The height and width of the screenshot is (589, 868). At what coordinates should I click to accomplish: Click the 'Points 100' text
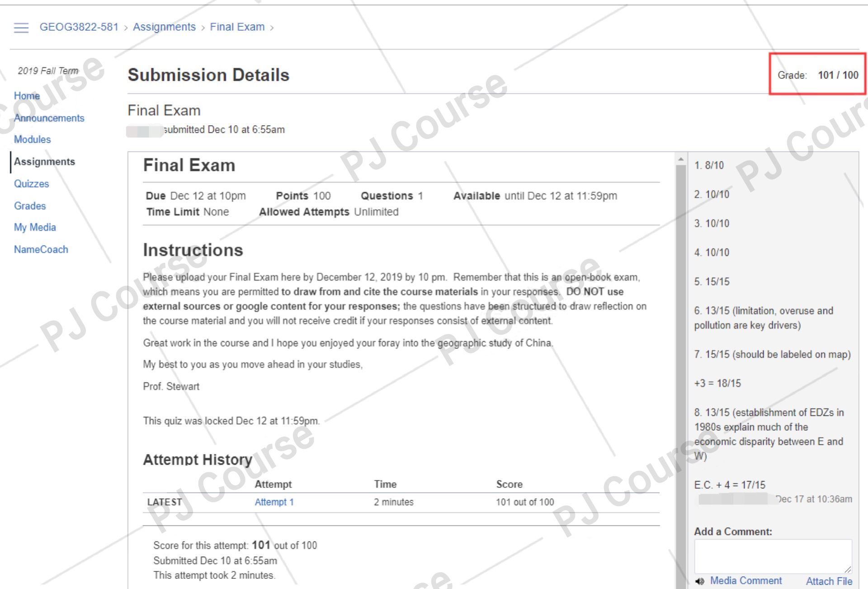[303, 196]
